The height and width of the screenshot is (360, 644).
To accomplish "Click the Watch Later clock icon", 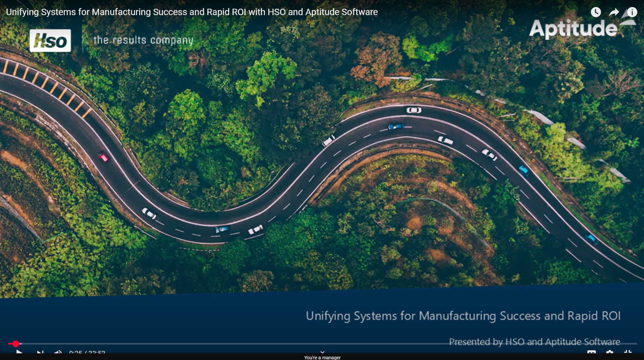I will (596, 12).
